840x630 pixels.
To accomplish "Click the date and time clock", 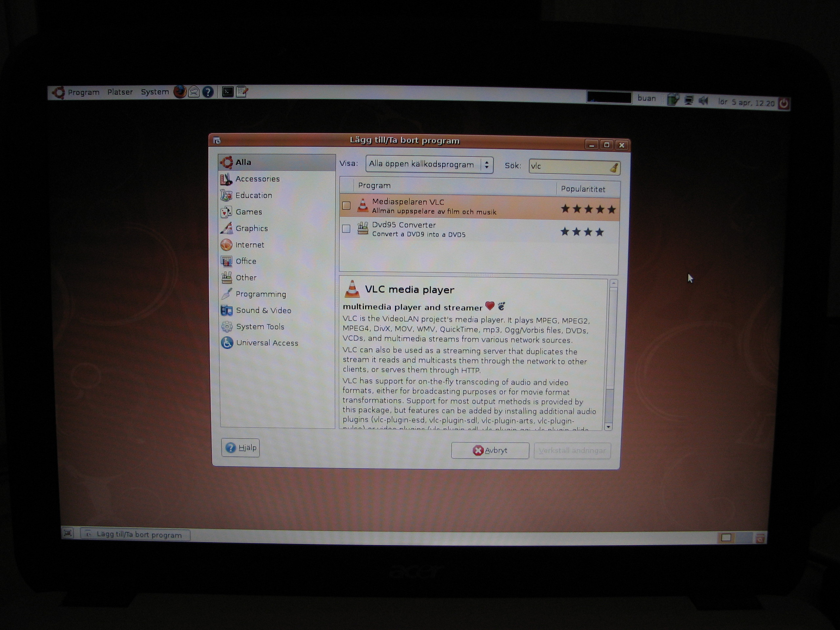I will pyautogui.click(x=746, y=102).
